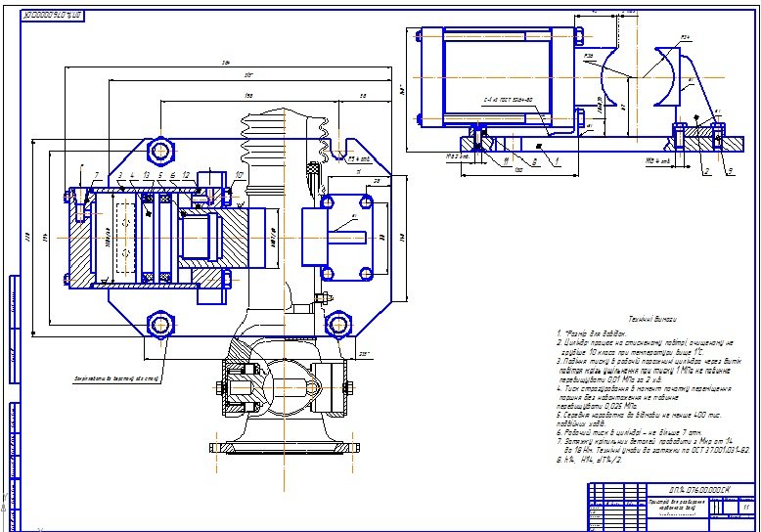
Task: Select the lower-right hex nut on main view
Action: (337, 322)
